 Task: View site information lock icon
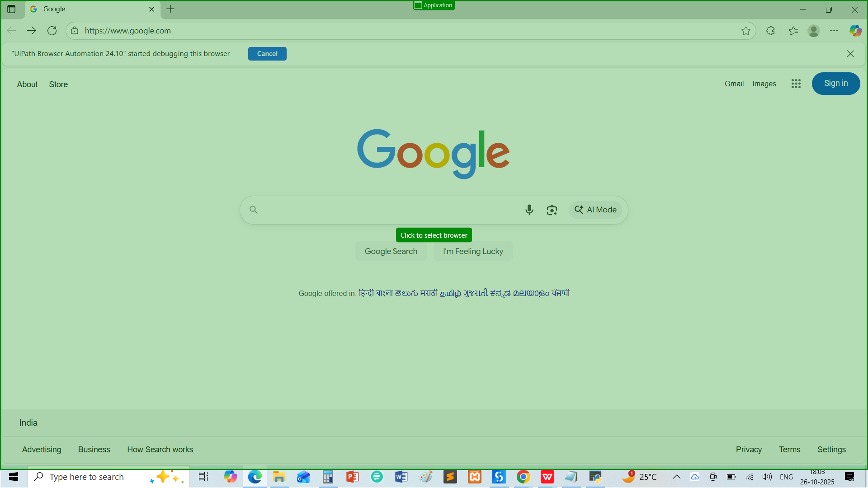75,31
